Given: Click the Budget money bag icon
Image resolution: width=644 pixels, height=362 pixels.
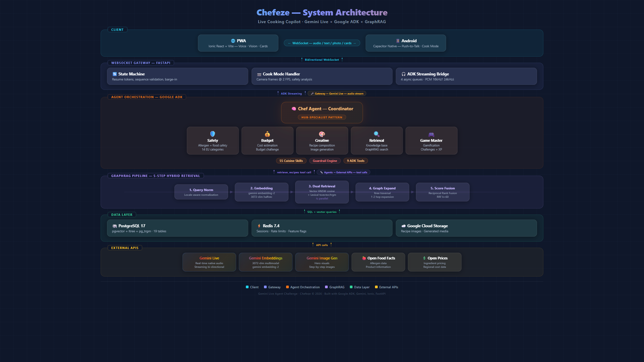Looking at the screenshot, I should pos(267,134).
